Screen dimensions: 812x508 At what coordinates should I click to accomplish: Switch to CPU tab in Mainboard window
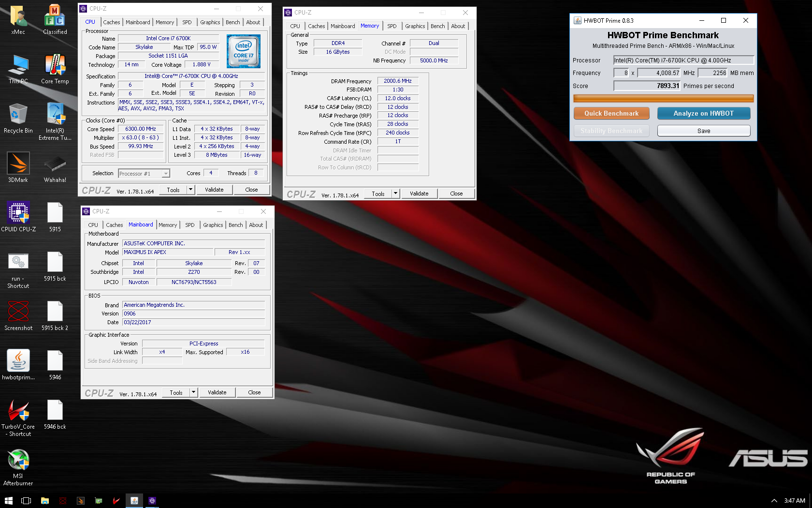[x=93, y=225]
